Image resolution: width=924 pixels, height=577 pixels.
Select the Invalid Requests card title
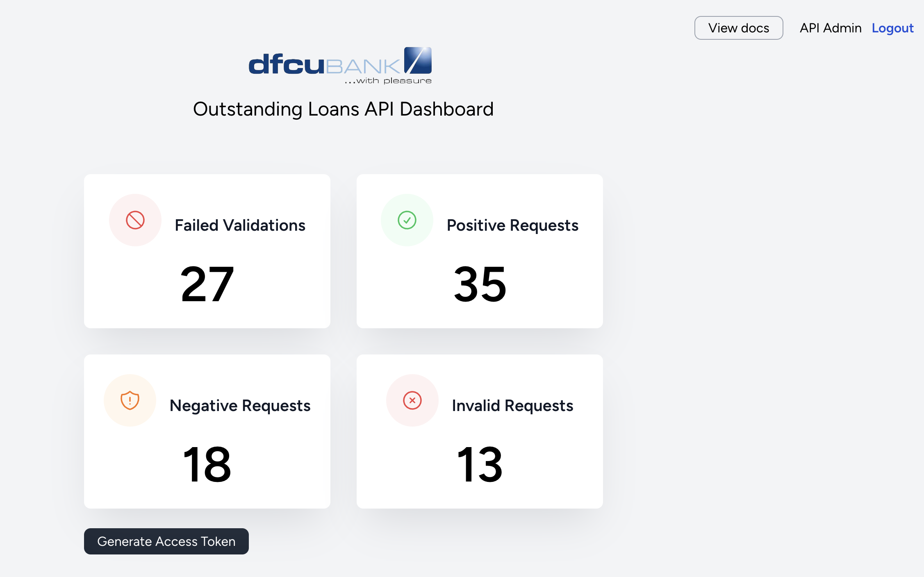(512, 406)
